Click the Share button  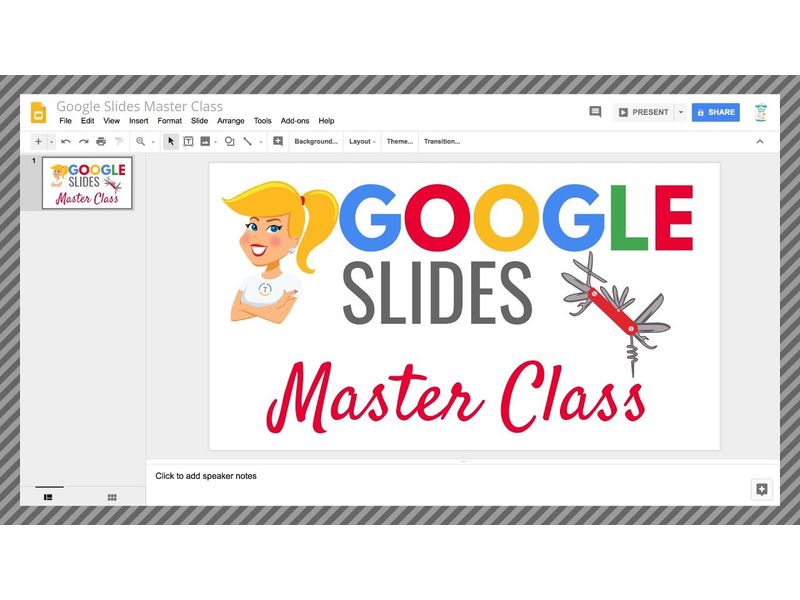(715, 112)
